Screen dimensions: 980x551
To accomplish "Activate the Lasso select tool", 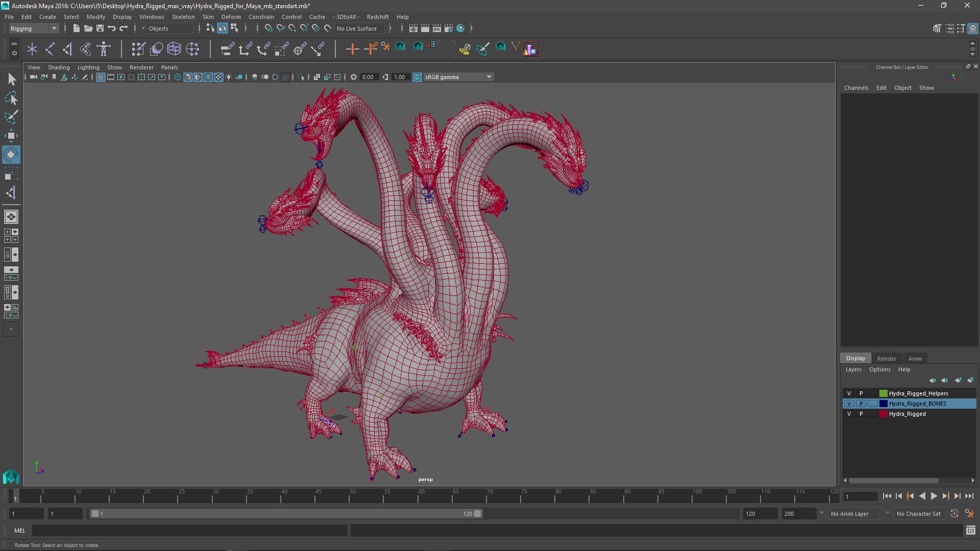I will click(11, 98).
